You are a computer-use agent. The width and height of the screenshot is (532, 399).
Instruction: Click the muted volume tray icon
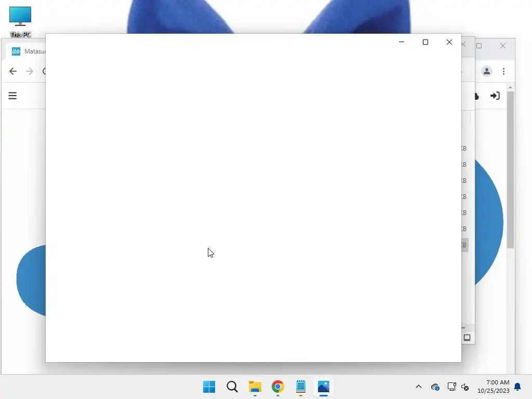[465, 387]
